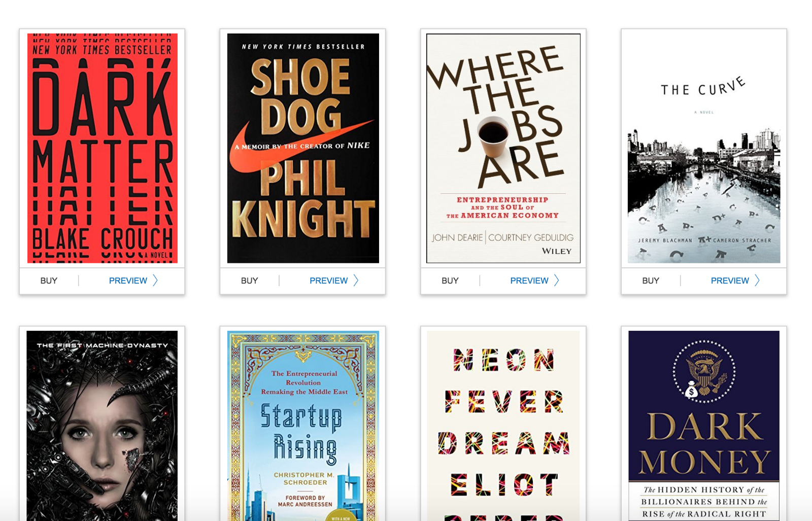
Task: Open the Startup Rising book cover
Action: click(303, 426)
